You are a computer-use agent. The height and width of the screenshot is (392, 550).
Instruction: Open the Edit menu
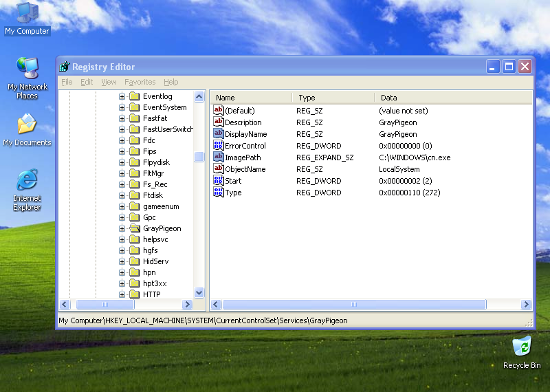click(x=87, y=82)
